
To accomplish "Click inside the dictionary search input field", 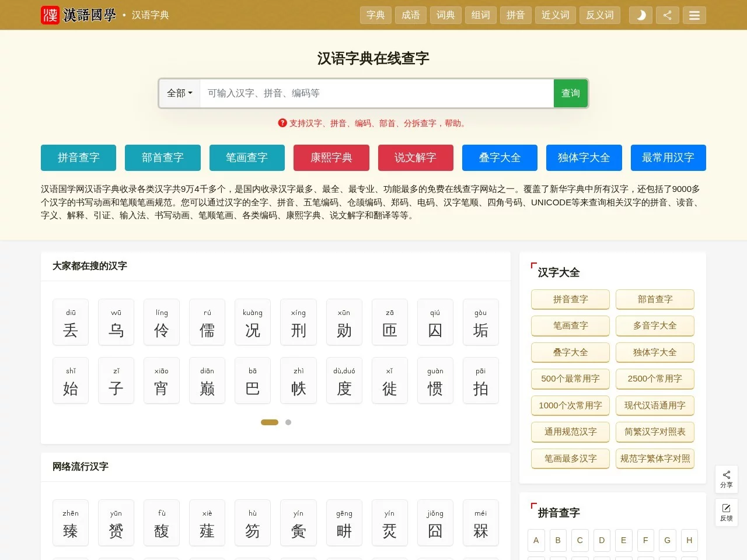I will click(x=376, y=93).
